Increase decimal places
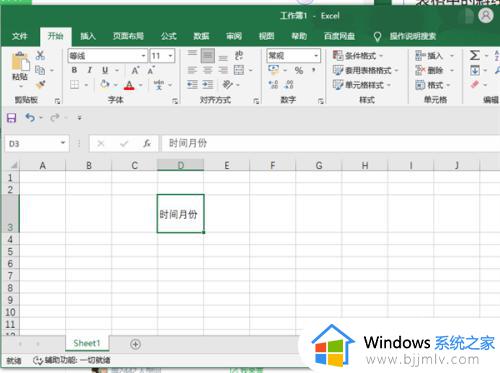 point(273,85)
